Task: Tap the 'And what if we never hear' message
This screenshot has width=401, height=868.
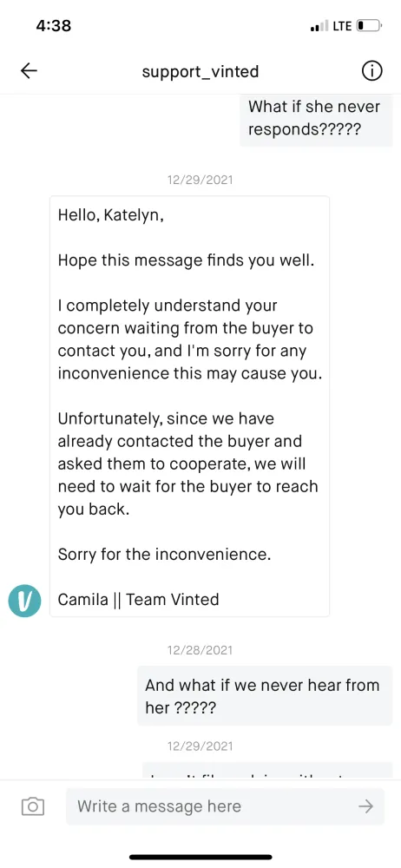Action: pyautogui.click(x=265, y=696)
